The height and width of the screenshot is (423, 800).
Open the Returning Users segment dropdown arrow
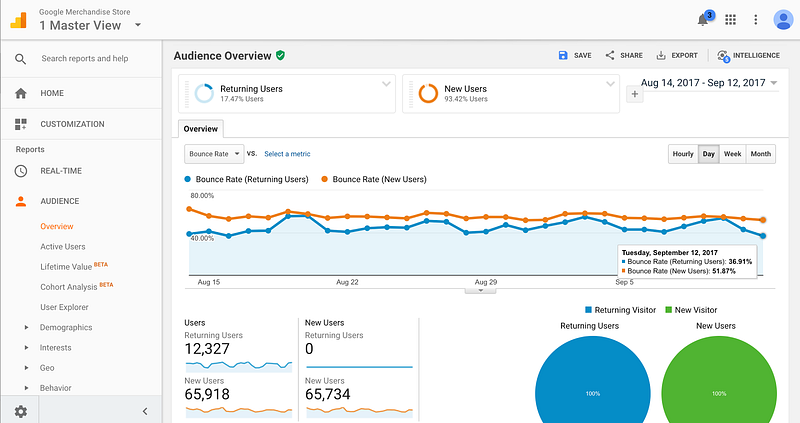[x=386, y=84]
